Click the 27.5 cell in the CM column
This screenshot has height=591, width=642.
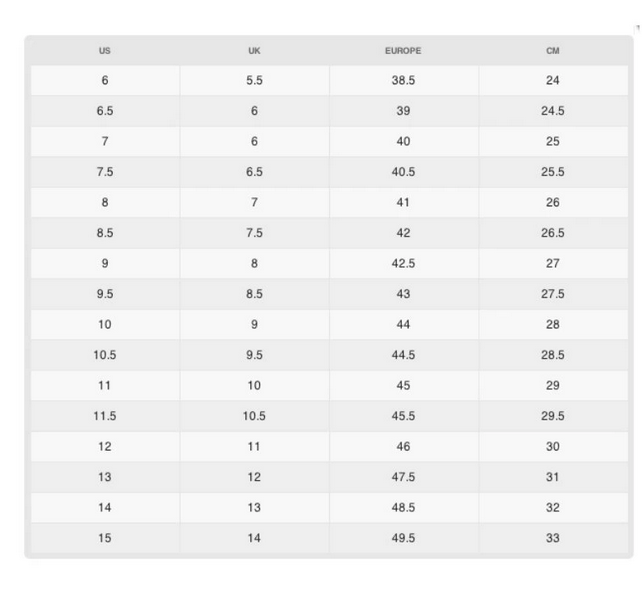[553, 294]
